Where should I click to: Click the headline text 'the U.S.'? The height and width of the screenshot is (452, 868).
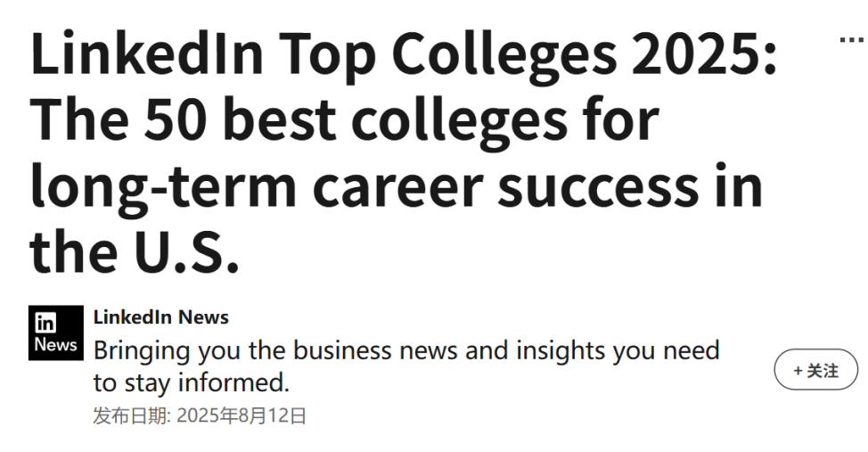coord(135,251)
